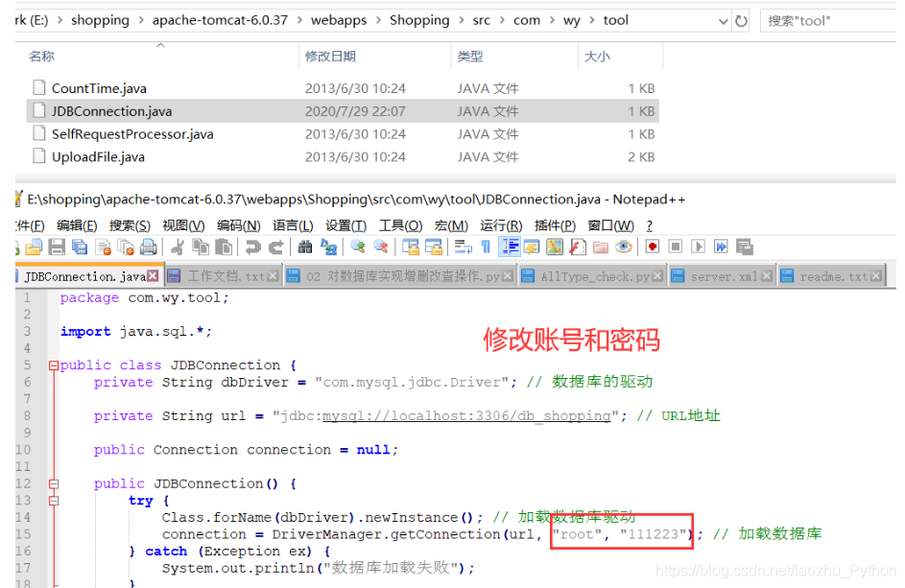905x588 pixels.
Task: Click the Save file toolbar icon
Action: pyautogui.click(x=57, y=247)
